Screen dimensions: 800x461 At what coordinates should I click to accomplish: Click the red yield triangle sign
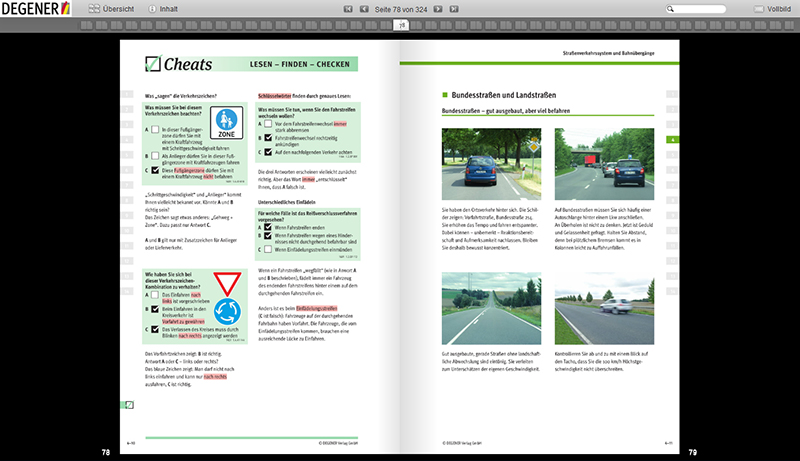click(227, 284)
